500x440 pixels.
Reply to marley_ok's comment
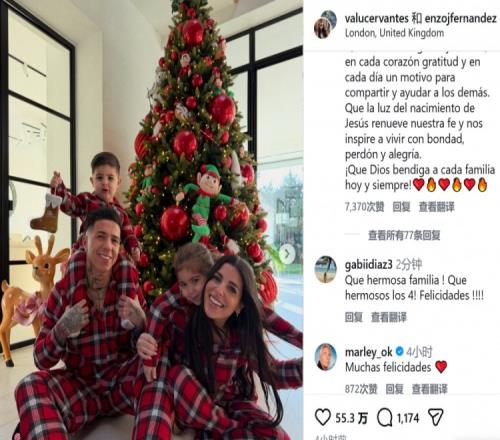[395, 389]
